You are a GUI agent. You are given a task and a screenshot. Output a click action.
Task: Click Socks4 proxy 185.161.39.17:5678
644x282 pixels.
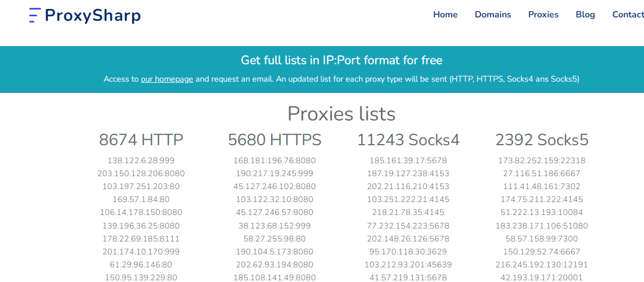[408, 161]
